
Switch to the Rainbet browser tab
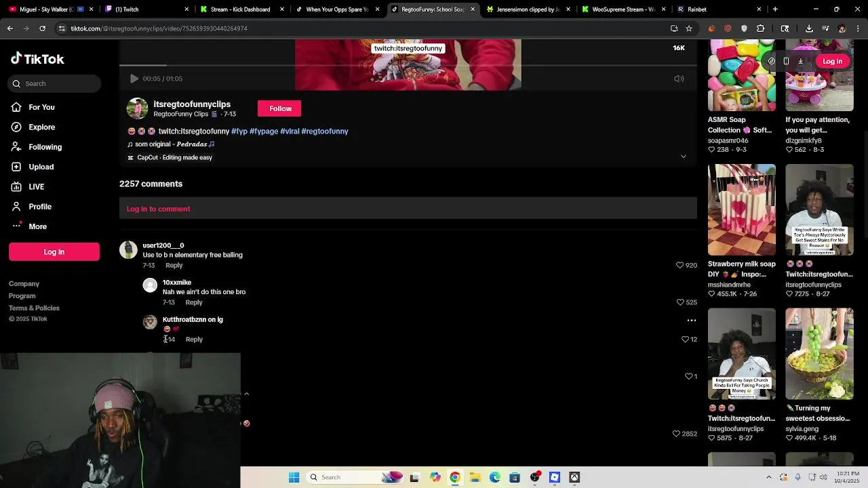pos(719,9)
